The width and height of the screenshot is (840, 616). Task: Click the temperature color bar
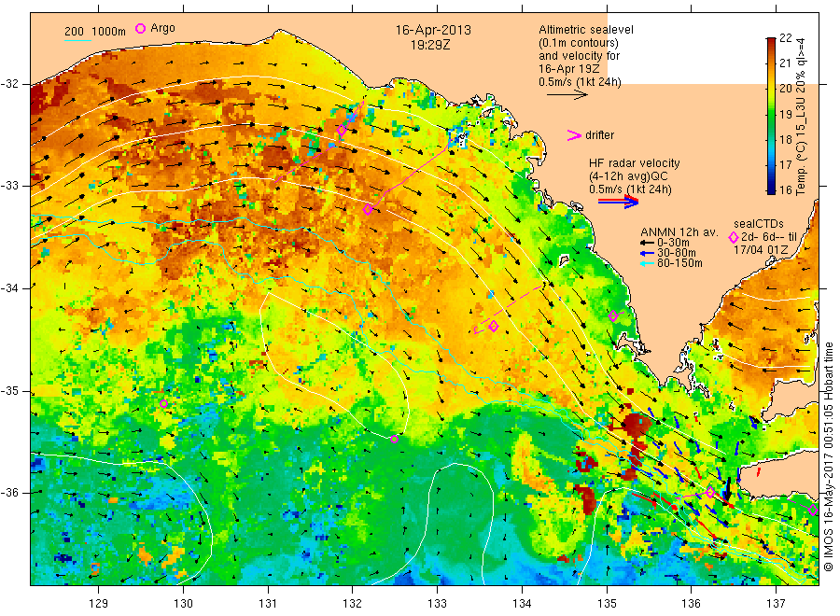click(x=771, y=115)
